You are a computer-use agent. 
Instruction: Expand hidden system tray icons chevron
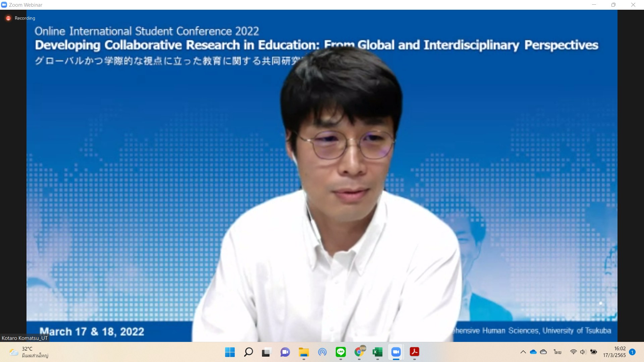pos(523,352)
